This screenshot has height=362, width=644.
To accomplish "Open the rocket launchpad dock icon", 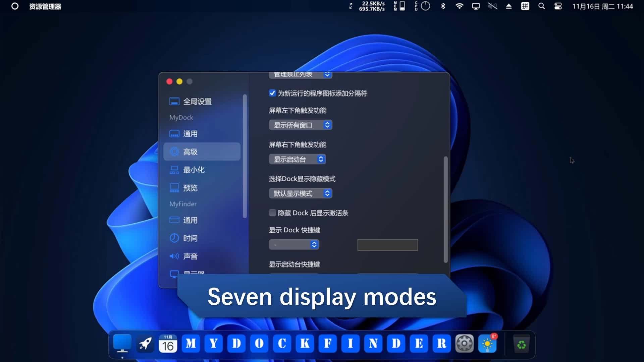I will 145,344.
